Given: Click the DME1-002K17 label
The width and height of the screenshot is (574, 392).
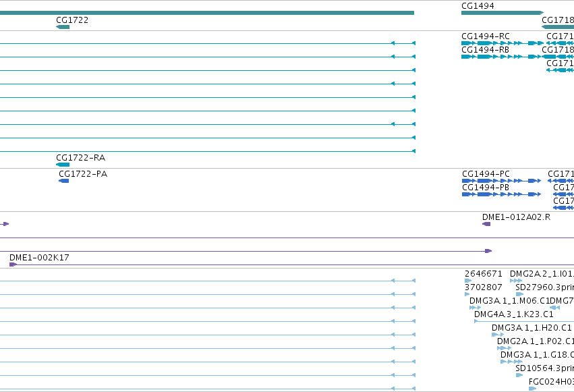Looking at the screenshot, I should tap(39, 258).
